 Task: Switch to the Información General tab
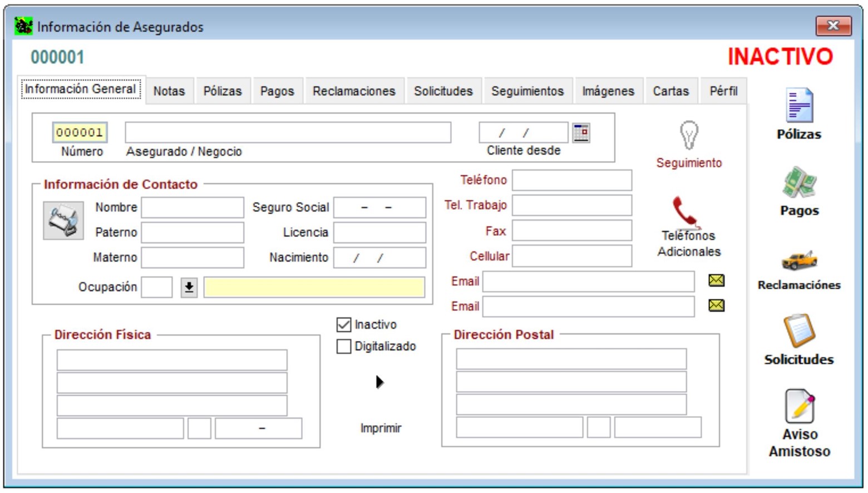pos(81,89)
